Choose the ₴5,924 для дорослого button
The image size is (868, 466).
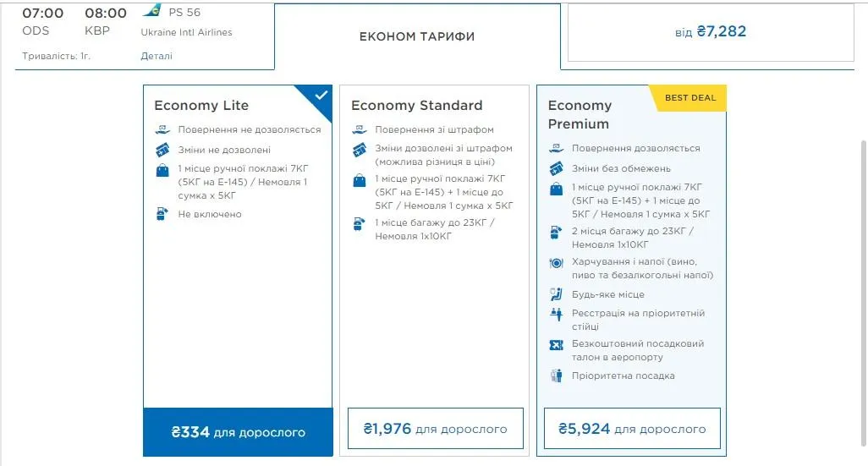pyautogui.click(x=631, y=429)
